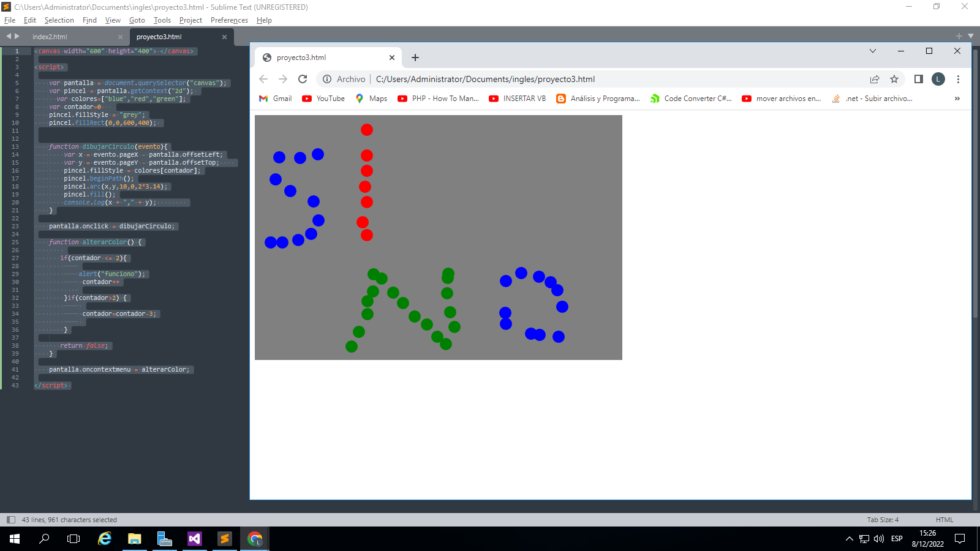Close the index2.html editor tab
Image resolution: width=980 pixels, height=551 pixels.
[120, 37]
